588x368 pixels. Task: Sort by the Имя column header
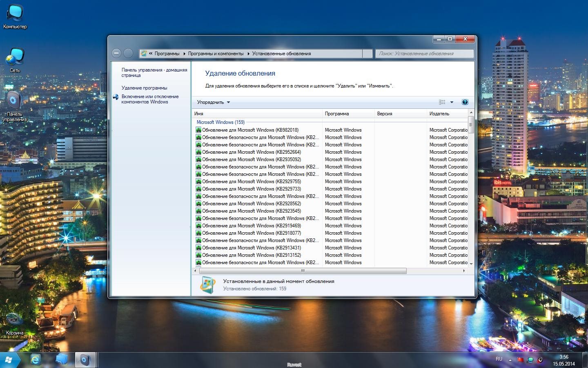257,114
